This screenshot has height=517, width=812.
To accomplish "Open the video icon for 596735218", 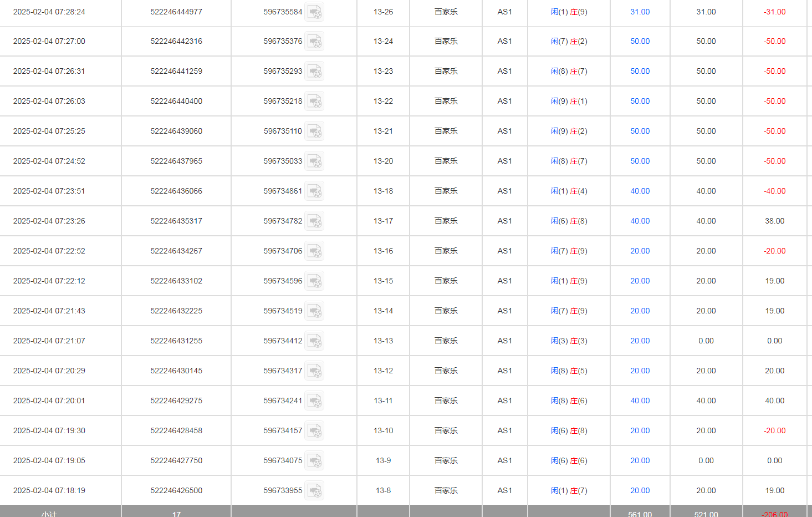I will click(314, 102).
